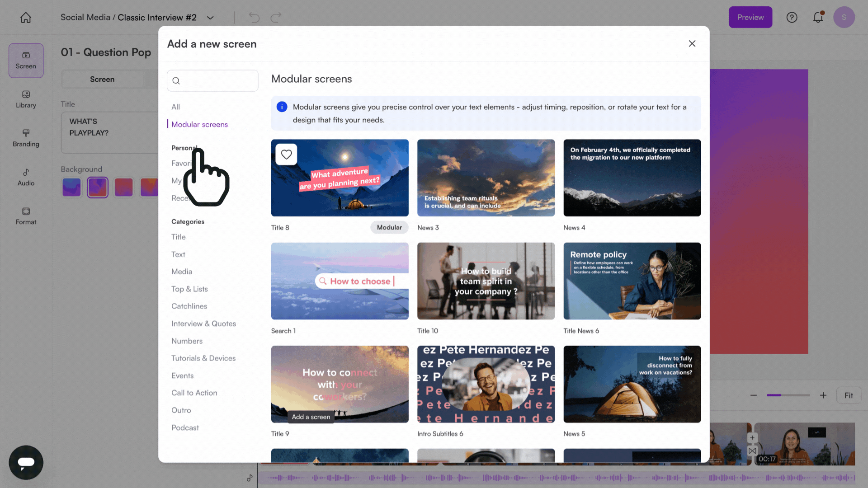This screenshot has width=868, height=488.
Task: Select the first purple background swatch
Action: (71, 187)
